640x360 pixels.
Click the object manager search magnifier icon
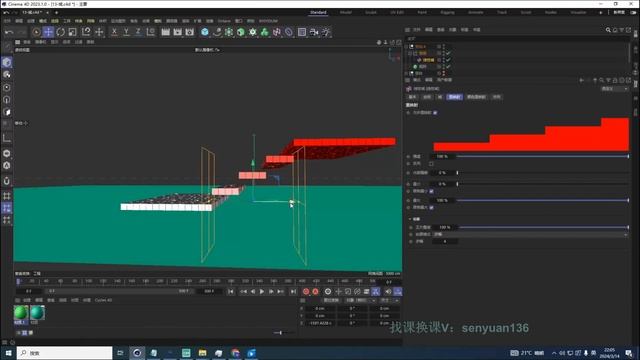pos(608,30)
